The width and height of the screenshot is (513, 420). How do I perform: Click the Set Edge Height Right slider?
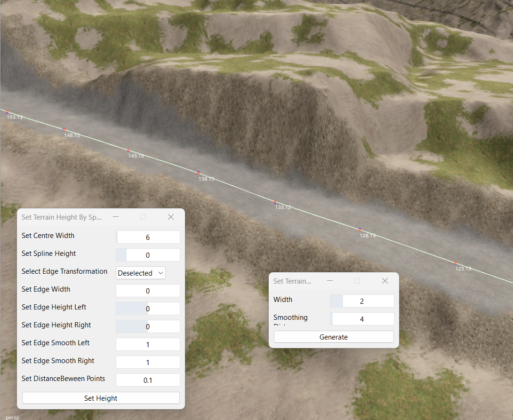click(x=148, y=326)
